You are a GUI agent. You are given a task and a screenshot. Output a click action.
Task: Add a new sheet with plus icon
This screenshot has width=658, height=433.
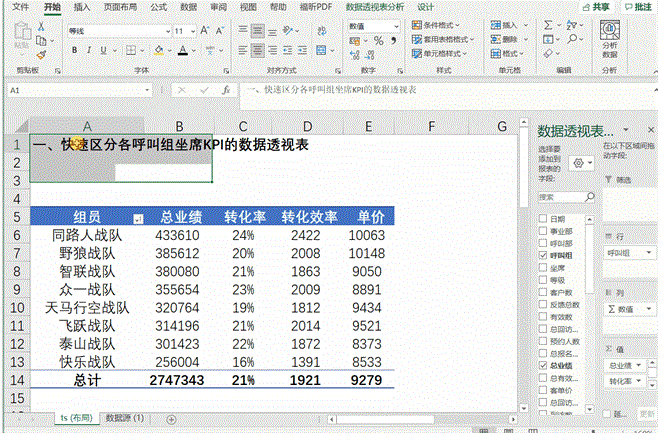click(x=171, y=418)
